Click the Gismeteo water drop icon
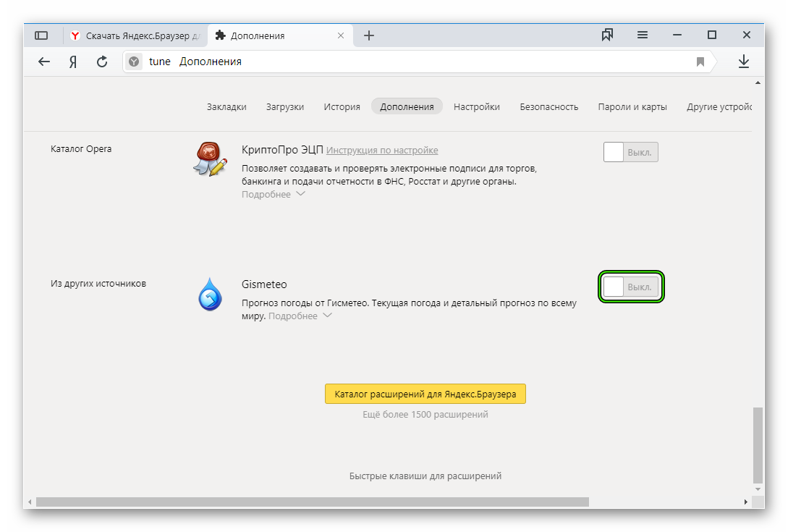The height and width of the screenshot is (532, 788). tap(210, 295)
